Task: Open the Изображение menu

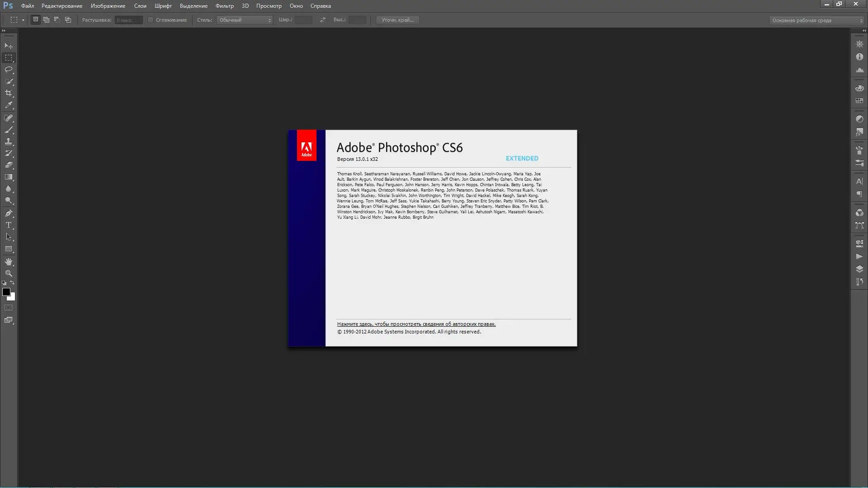Action: 108,6
